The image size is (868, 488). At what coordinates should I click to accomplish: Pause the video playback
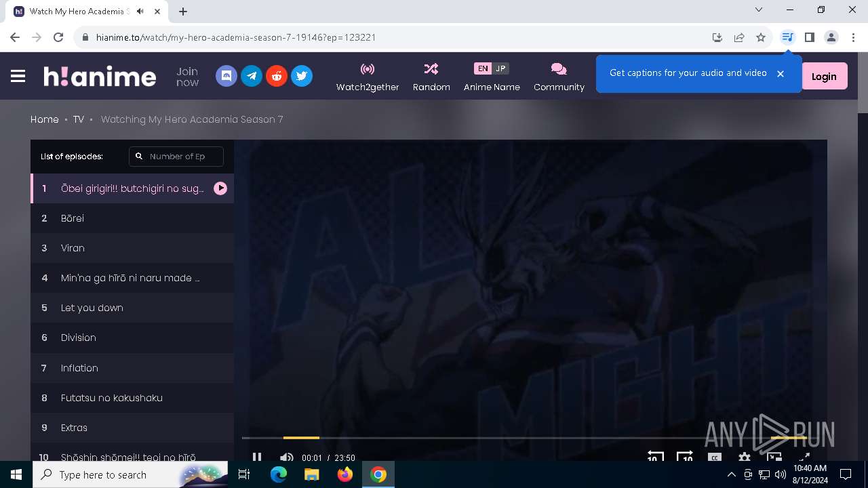257,457
